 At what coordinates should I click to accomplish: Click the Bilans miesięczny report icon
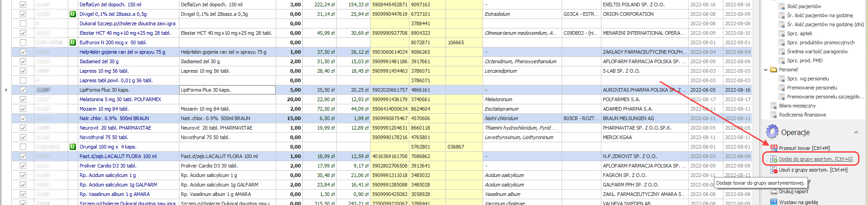(774, 106)
